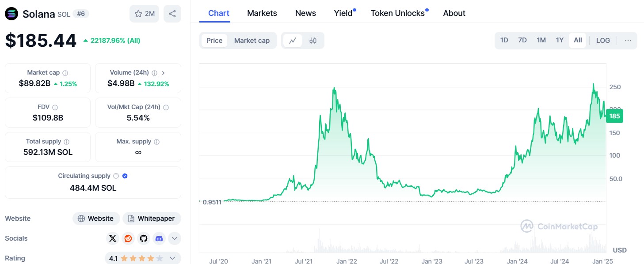Switch to the Markets tab
Screen dimensions: 644x264
(262, 13)
